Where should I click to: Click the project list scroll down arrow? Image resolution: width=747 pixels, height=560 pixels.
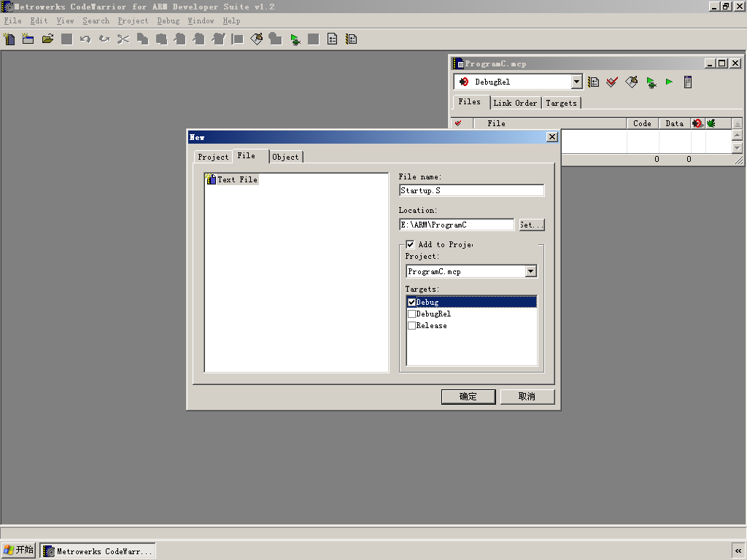(737, 147)
